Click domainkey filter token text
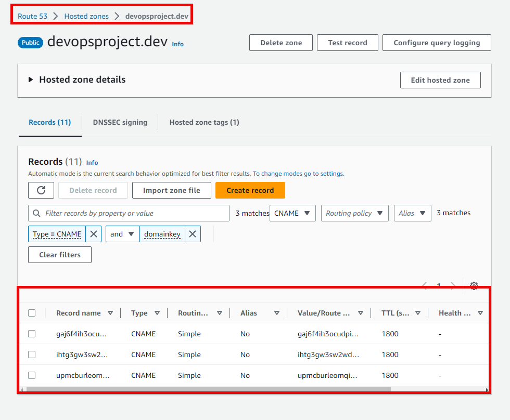 coord(162,234)
